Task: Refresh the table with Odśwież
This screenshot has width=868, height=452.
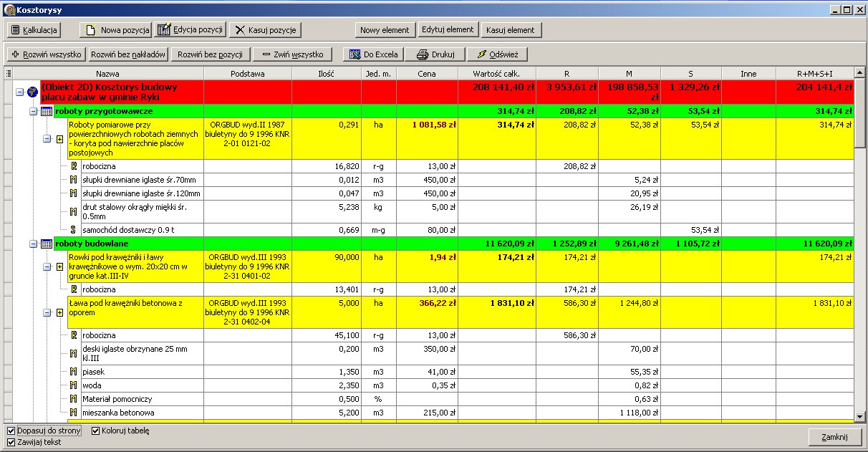Action: [x=498, y=54]
